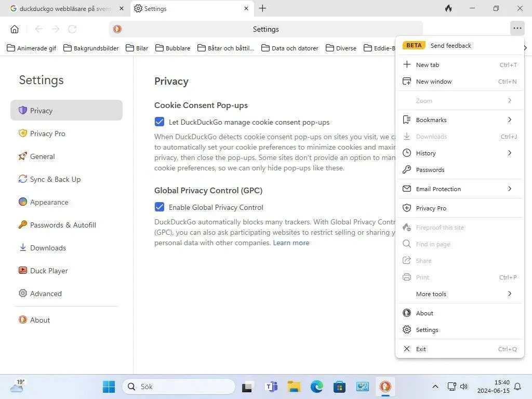This screenshot has height=399, width=532.
Task: Open the Båtar och båttil... bookmarks folder
Action: click(226, 48)
